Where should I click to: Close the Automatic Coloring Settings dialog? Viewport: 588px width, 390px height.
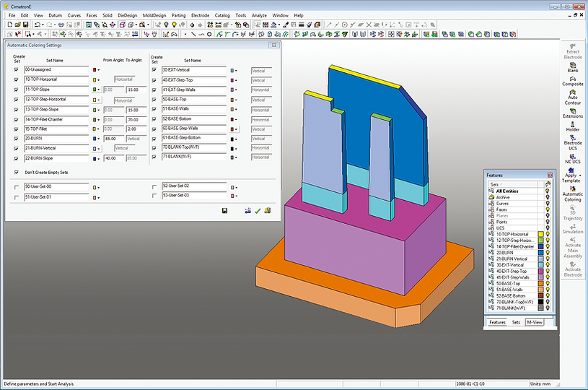tap(274, 45)
